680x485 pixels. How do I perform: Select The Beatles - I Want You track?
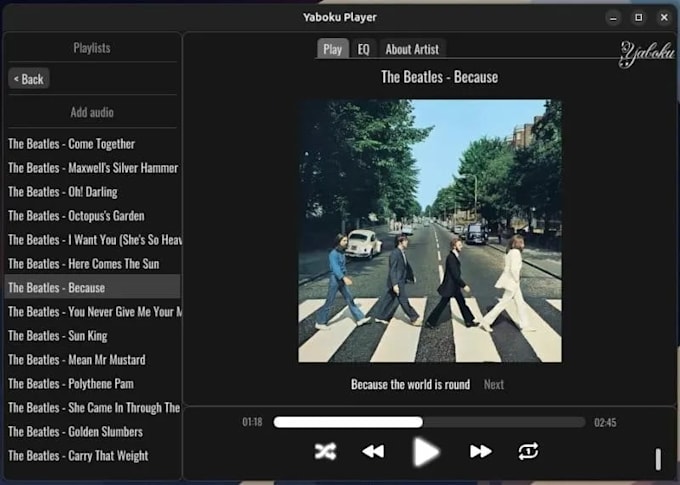[93, 240]
